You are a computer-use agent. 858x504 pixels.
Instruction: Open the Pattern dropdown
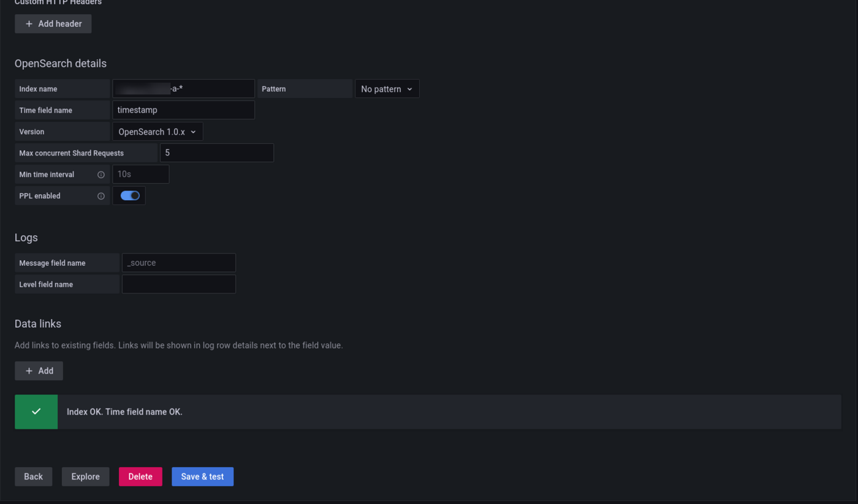click(x=387, y=89)
